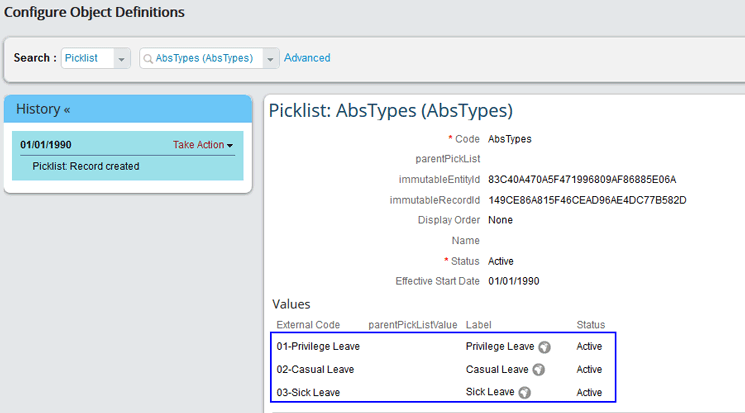Click the Label column header

coord(479,325)
